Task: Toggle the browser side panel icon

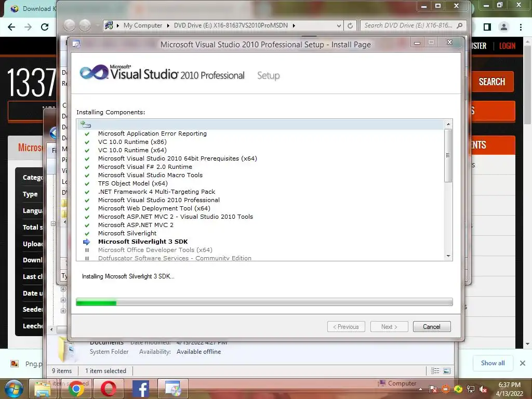Action: 487,27
